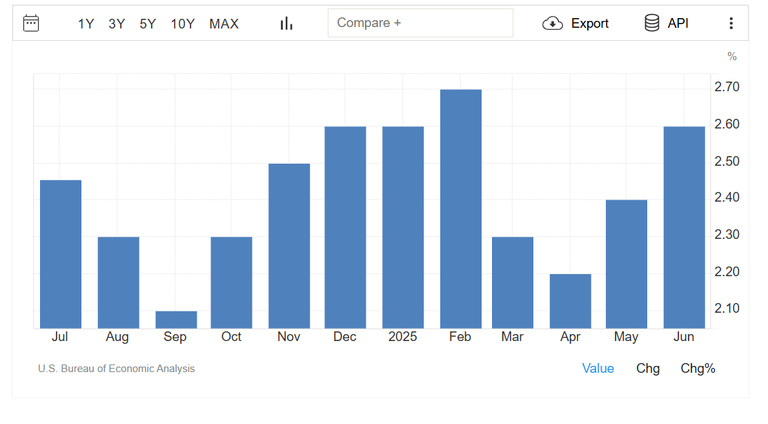Open the three-dot more options menu
This screenshot has height=424, width=768.
pos(731,23)
